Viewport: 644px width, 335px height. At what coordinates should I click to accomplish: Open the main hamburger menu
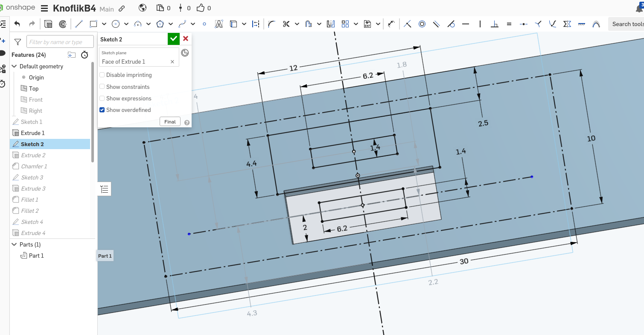[44, 8]
